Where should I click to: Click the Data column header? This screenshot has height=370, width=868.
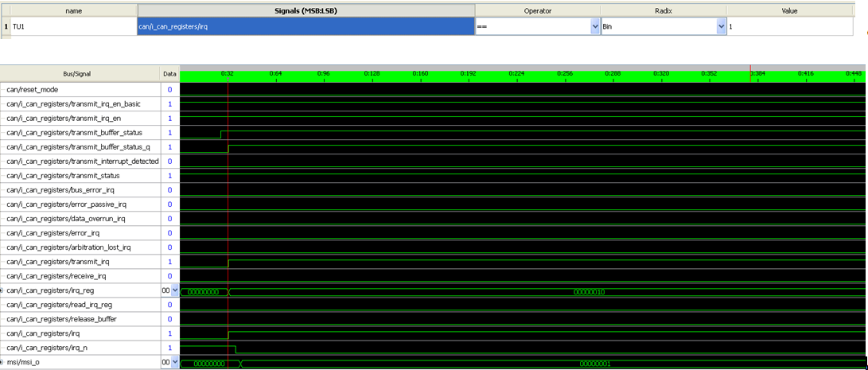170,73
